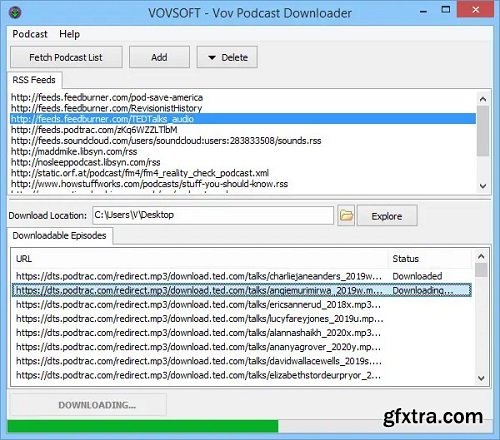Click the folder browse icon
The width and height of the screenshot is (500, 440).
pos(346,216)
